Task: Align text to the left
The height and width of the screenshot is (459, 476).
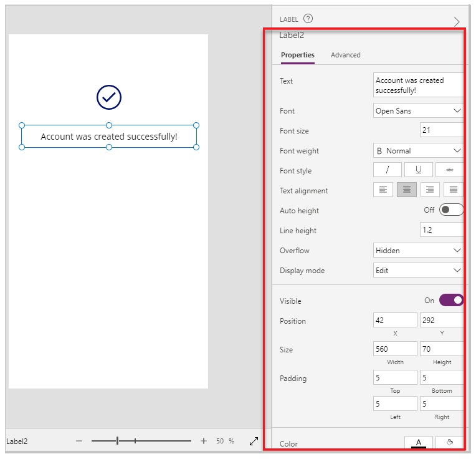Action: [383, 190]
